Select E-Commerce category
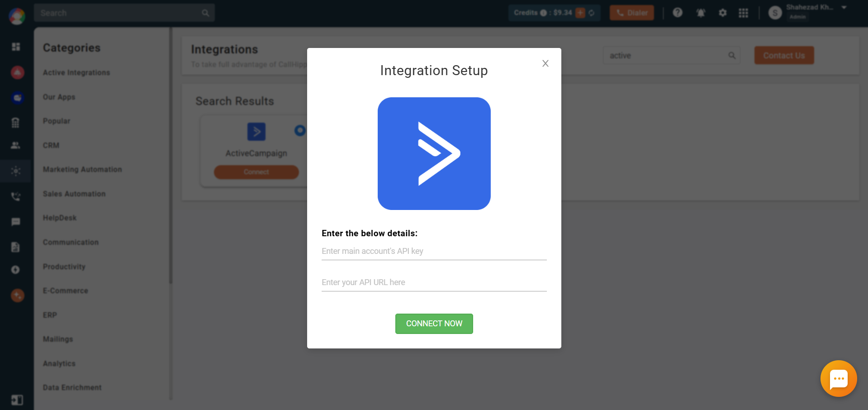868x410 pixels. click(66, 291)
